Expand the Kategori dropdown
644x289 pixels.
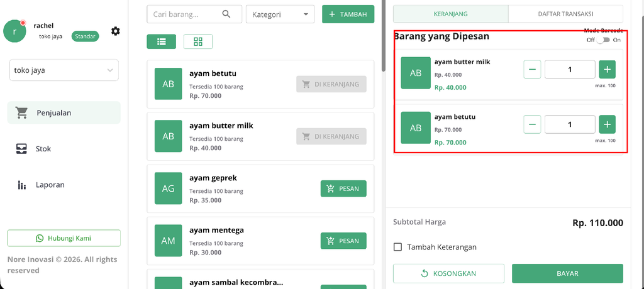[280, 14]
